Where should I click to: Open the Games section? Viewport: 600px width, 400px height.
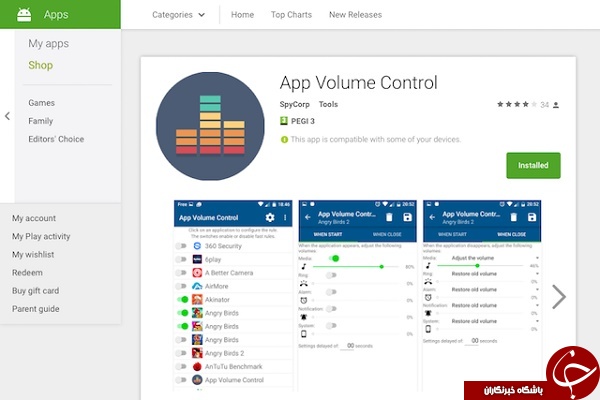point(41,103)
